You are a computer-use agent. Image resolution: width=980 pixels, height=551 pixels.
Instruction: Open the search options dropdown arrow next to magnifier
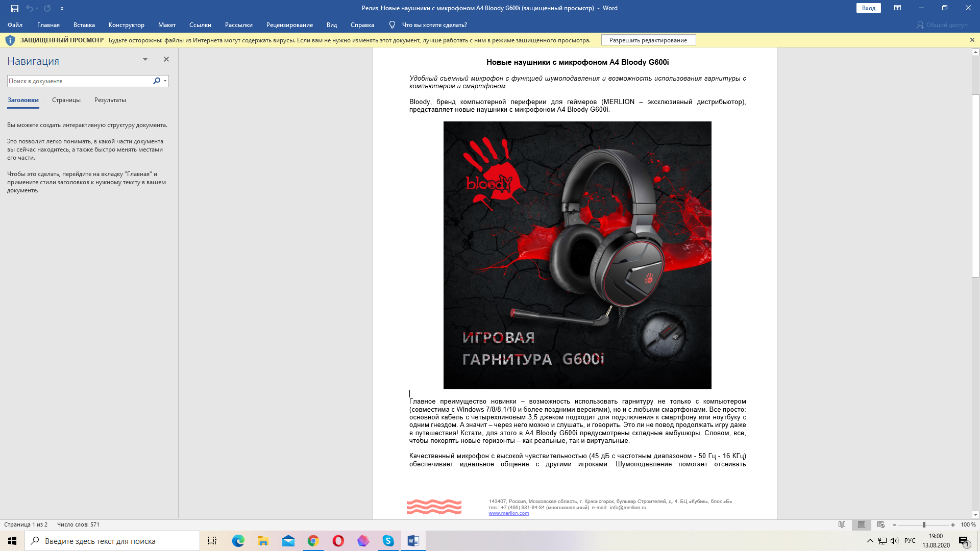click(165, 81)
